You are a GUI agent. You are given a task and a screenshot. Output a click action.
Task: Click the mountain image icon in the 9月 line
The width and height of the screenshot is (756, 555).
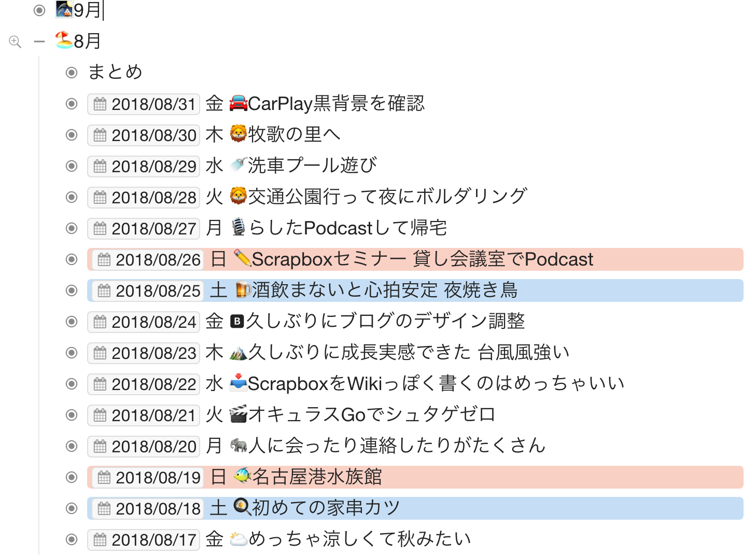tap(64, 10)
